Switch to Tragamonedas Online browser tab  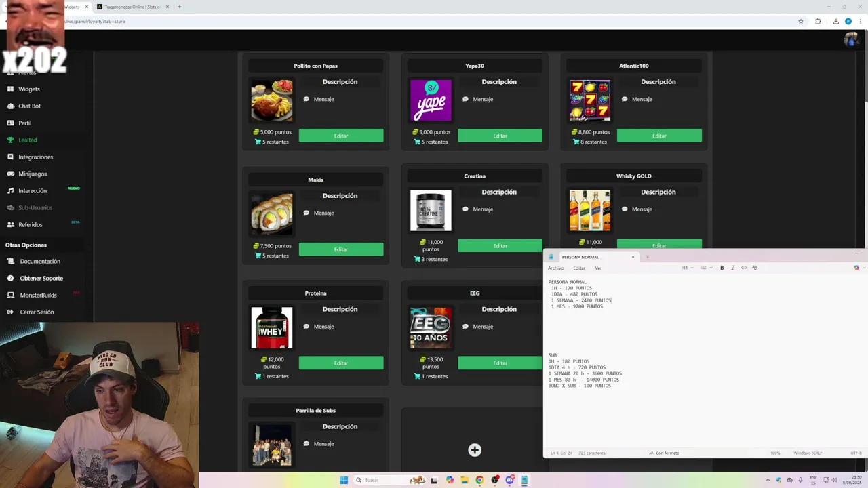(x=132, y=7)
